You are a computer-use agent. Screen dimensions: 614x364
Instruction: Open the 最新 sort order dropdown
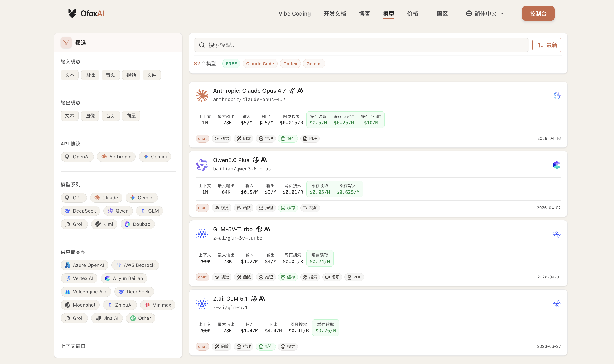tap(547, 45)
